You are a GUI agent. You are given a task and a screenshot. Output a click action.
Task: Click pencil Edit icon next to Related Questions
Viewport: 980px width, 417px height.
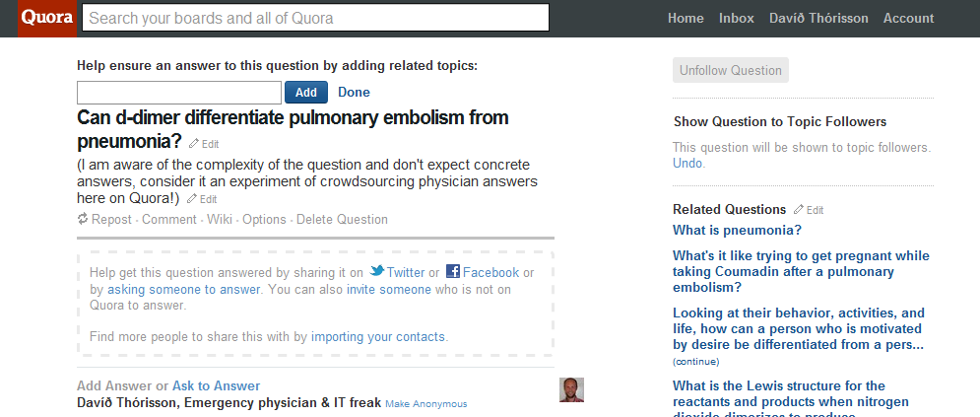(x=799, y=209)
